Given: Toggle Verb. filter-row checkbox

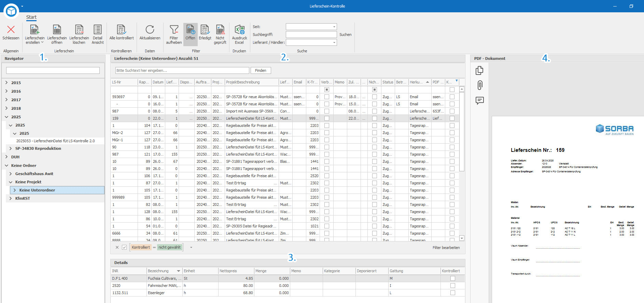Looking at the screenshot, I should [327, 90].
